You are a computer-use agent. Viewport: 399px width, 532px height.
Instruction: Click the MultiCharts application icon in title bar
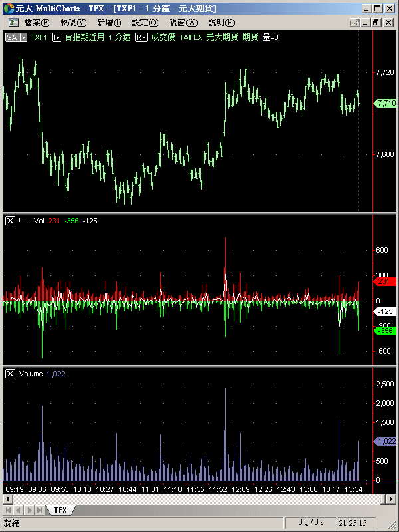(x=10, y=8)
